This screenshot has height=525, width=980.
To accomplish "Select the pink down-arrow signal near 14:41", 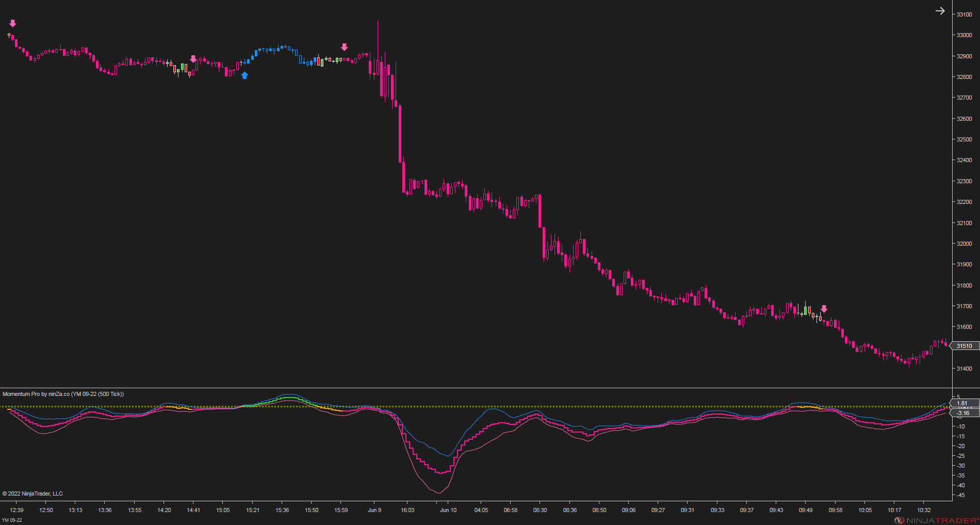I will tap(193, 59).
